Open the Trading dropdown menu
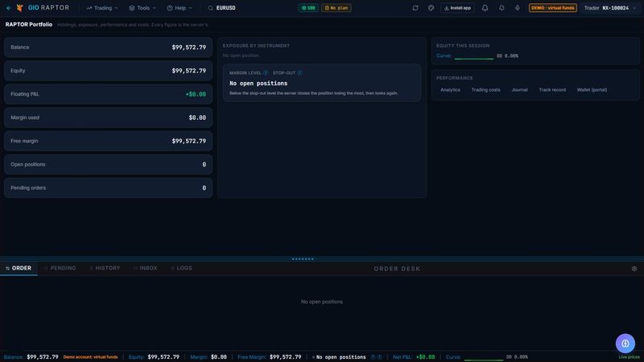 tap(102, 8)
